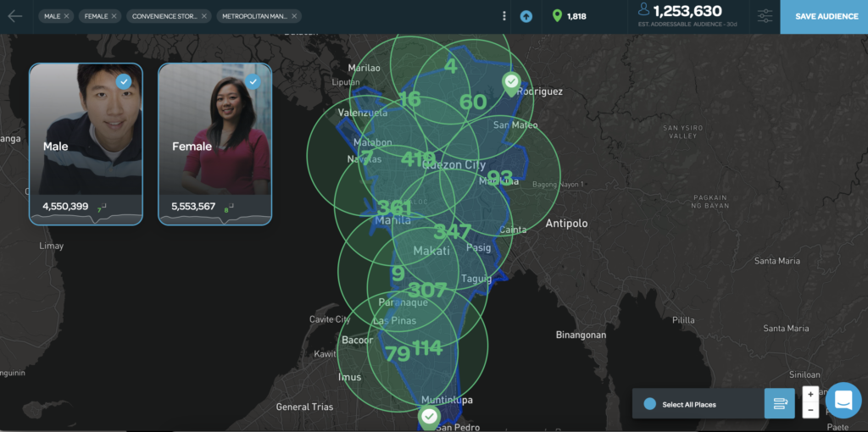Click the audience person icon
This screenshot has width=868, height=432.
click(x=643, y=8)
